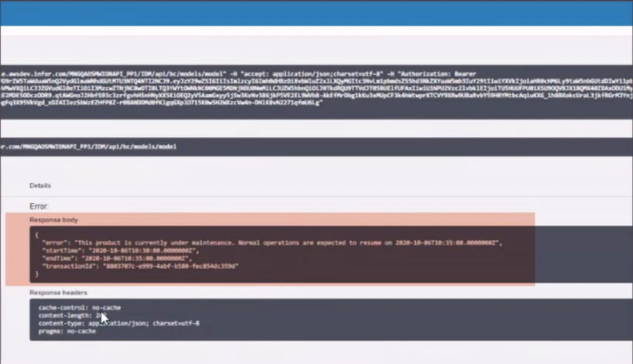Select the Details column heading
Image resolution: width=633 pixels, height=364 pixels.
(x=40, y=185)
